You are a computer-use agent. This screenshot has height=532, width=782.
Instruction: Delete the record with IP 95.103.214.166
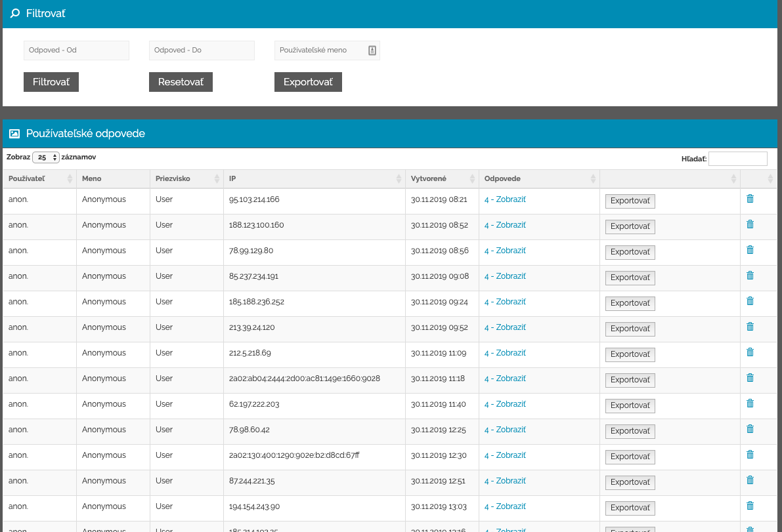tap(750, 199)
